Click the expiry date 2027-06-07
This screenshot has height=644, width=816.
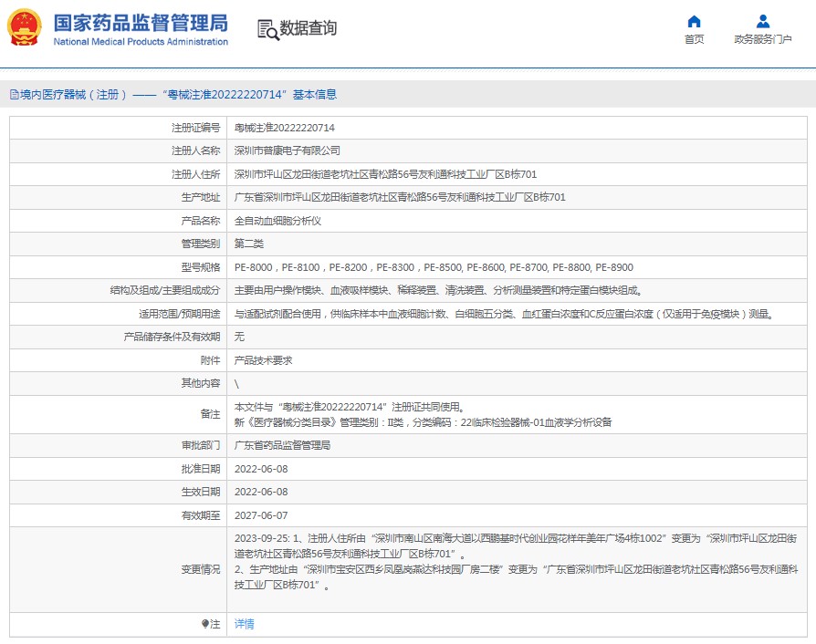click(x=261, y=515)
